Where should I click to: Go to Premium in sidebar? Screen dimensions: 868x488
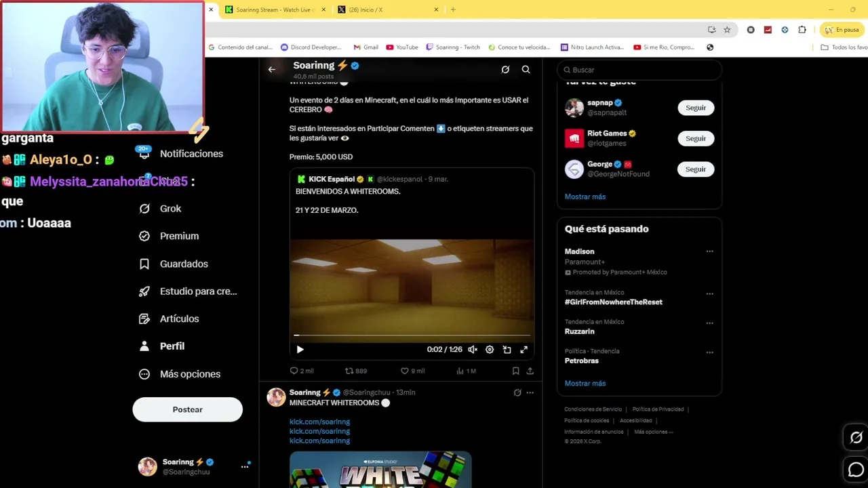pos(169,236)
